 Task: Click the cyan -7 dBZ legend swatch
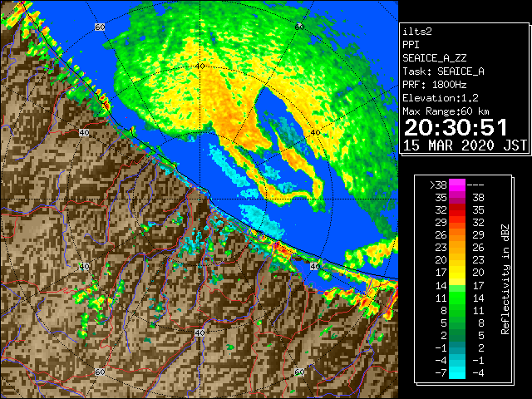tap(457, 373)
